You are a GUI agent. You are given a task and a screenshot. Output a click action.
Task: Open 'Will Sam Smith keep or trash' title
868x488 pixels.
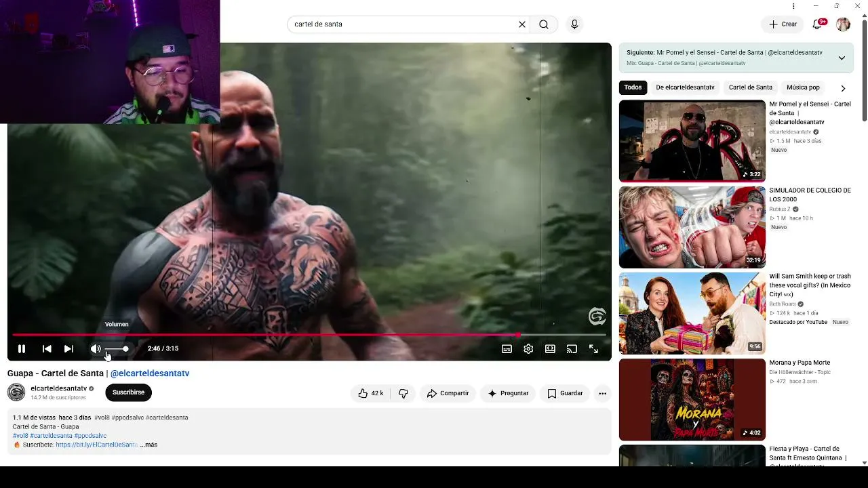tap(810, 285)
